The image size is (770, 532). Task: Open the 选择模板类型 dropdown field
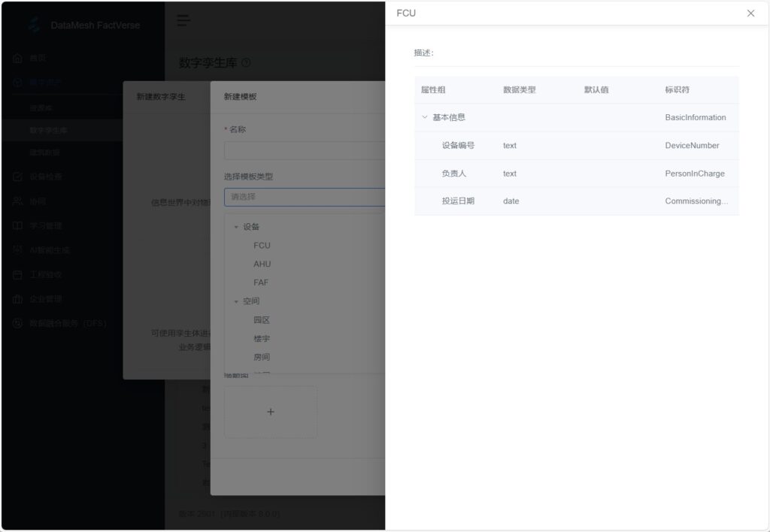coord(304,197)
